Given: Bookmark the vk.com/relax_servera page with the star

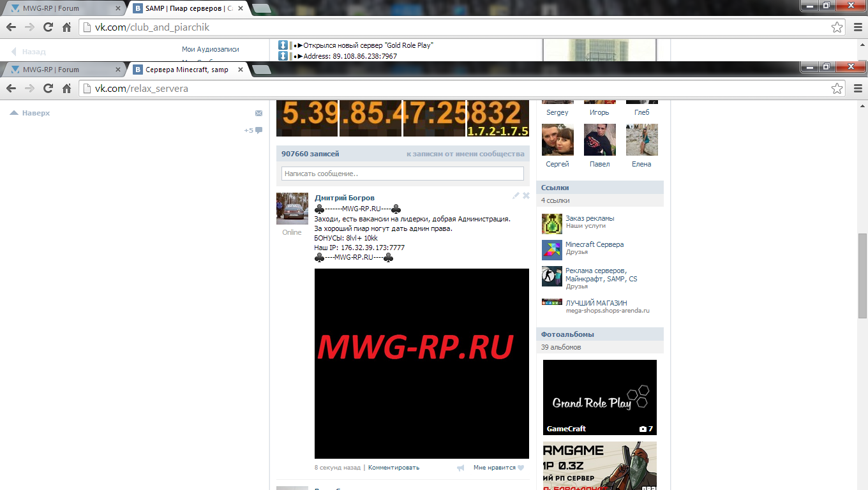Looking at the screenshot, I should click(837, 89).
